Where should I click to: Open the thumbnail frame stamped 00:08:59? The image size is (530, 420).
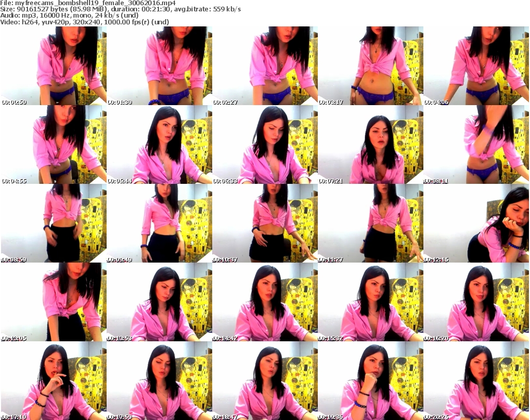point(54,223)
